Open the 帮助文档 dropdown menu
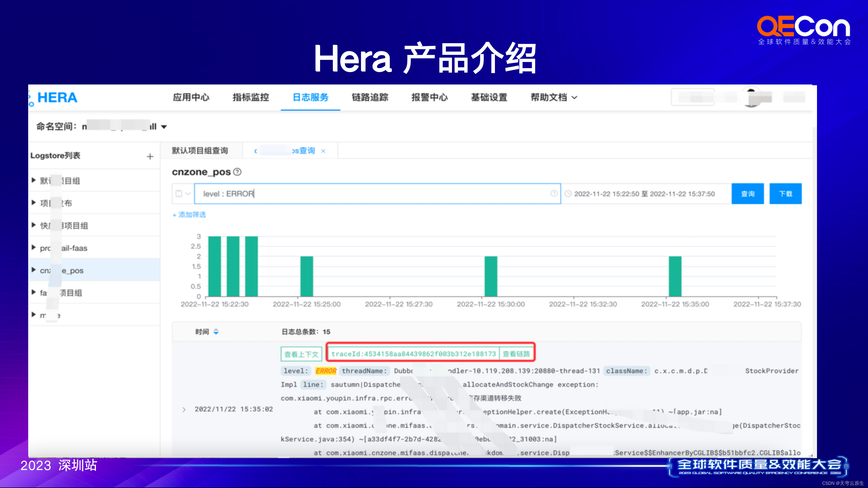 [554, 97]
